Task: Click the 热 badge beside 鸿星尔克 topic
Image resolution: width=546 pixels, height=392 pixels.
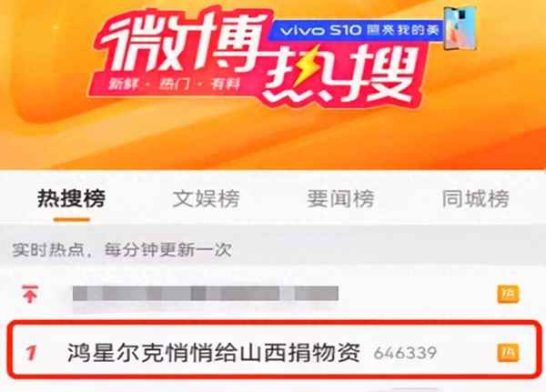Action: tap(508, 353)
